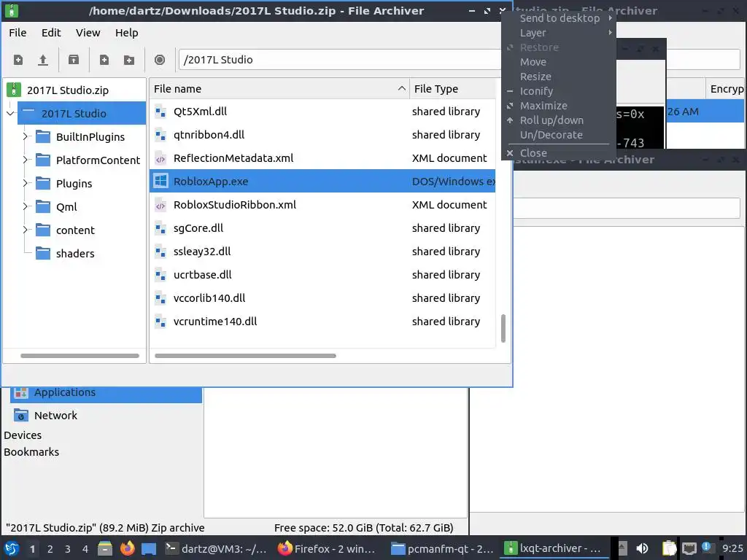
Task: Switch to virtual desktop 3
Action: click(x=68, y=549)
